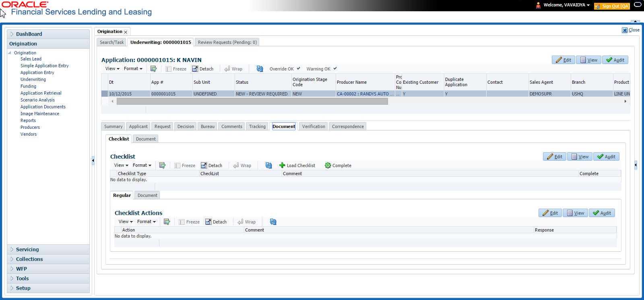Refresh the Checklist table
This screenshot has width=644, height=300.
(268, 166)
